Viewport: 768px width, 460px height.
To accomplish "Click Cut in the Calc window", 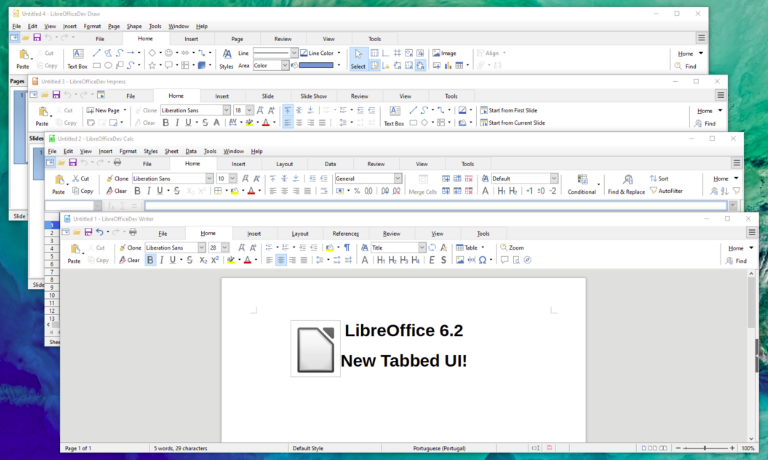I will (81, 178).
